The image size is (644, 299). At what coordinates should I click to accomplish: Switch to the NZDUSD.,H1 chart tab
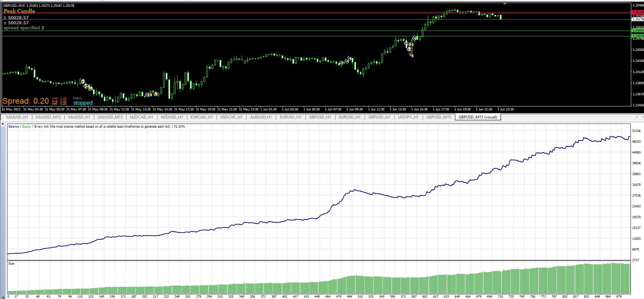(172, 117)
